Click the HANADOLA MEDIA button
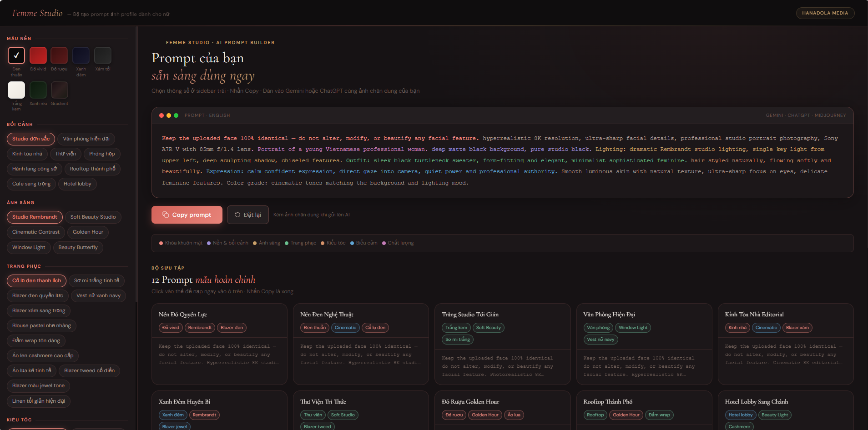 tap(825, 13)
